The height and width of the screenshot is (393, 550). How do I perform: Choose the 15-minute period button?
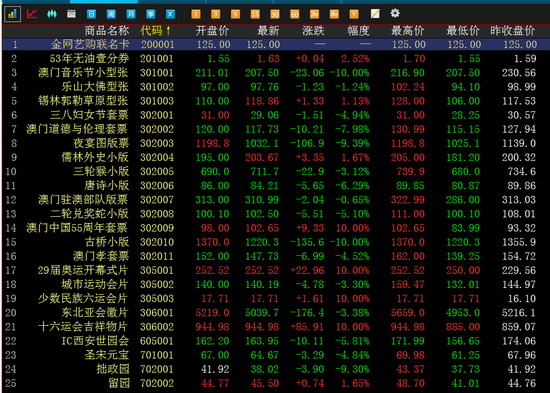255,14
